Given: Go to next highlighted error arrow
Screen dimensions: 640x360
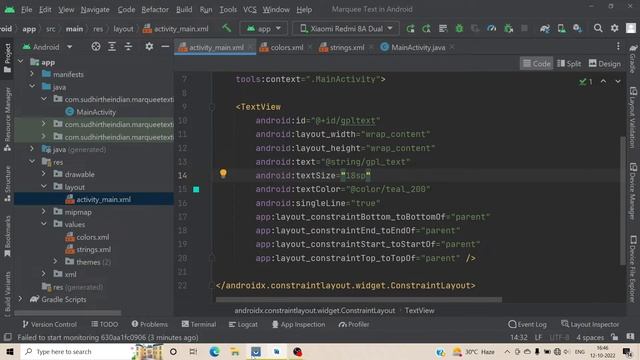Looking at the screenshot, I should point(618,82).
